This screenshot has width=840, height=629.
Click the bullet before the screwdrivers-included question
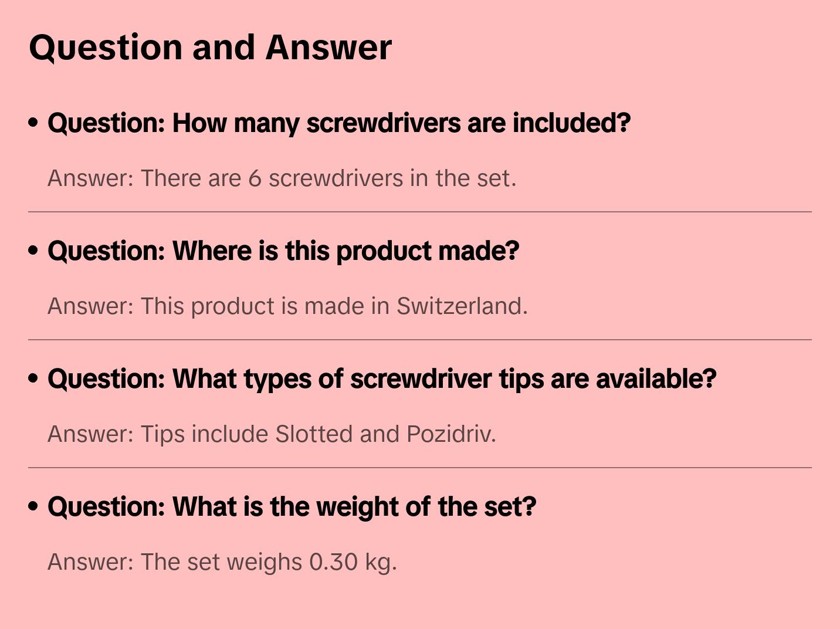33,123
